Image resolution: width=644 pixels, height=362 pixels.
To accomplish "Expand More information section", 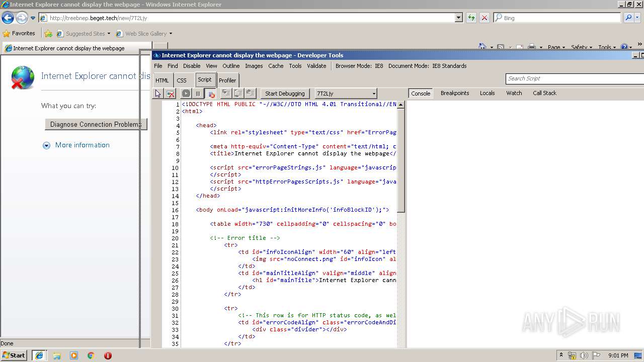I will 76,145.
